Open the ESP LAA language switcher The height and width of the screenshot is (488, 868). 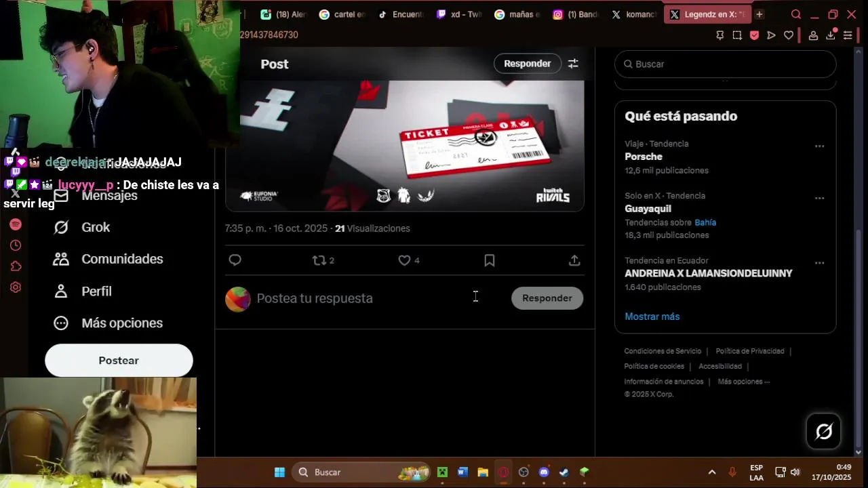pyautogui.click(x=756, y=472)
